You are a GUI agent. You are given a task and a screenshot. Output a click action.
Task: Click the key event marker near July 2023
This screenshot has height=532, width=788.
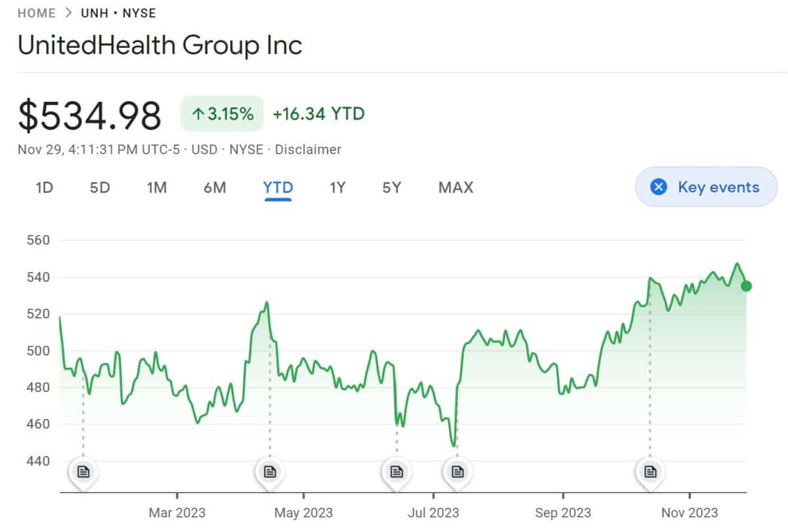(457, 470)
